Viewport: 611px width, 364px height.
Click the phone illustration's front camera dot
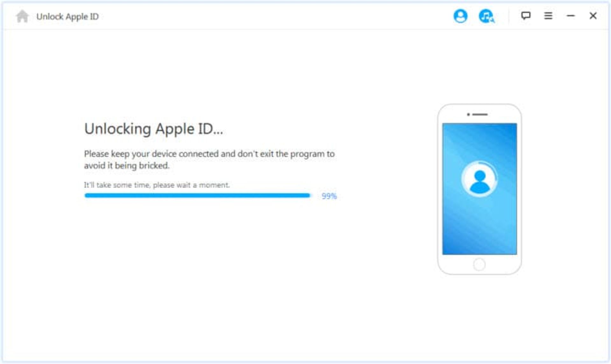(x=468, y=114)
